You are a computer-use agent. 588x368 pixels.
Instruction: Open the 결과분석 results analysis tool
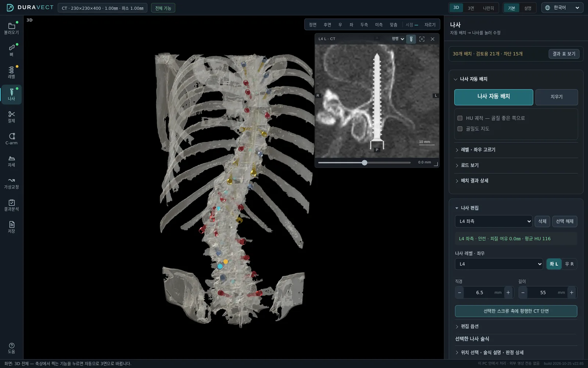11,205
